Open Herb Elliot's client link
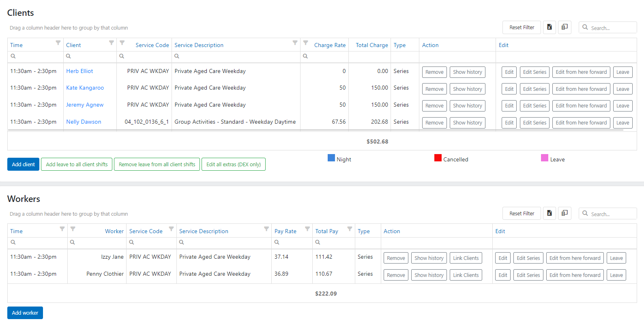This screenshot has width=644, height=326. pos(79,71)
